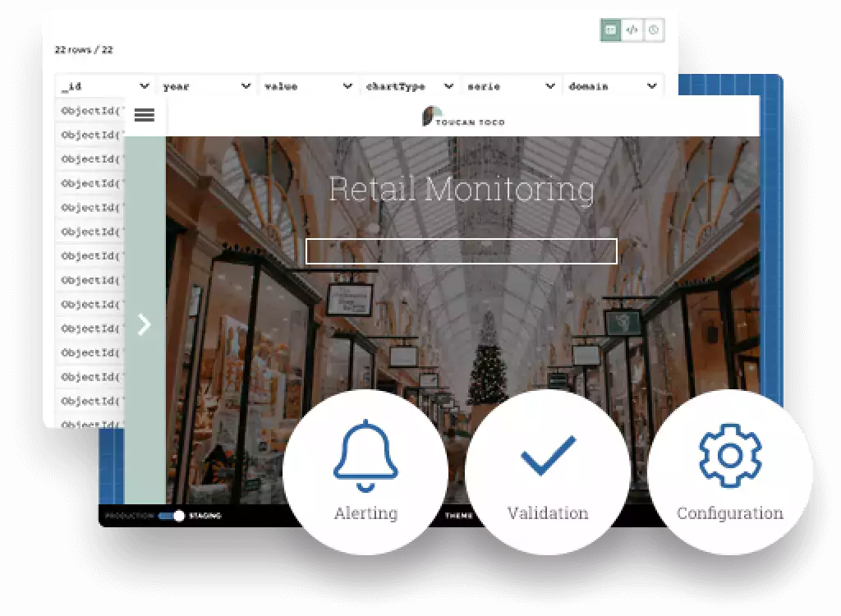841x616 pixels.
Task: Open the chartType column dropdown
Action: 448,86
